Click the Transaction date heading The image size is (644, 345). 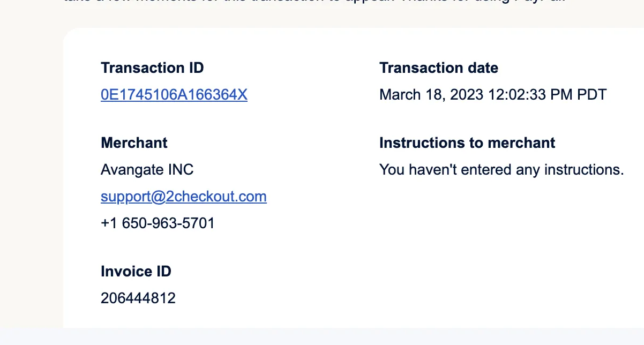coord(438,68)
